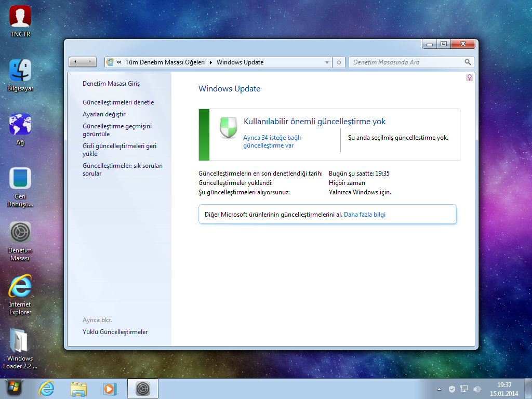Viewport: 532px width, 399px height.
Task: Open Ayarları değiştir in sidebar
Action: (104, 114)
